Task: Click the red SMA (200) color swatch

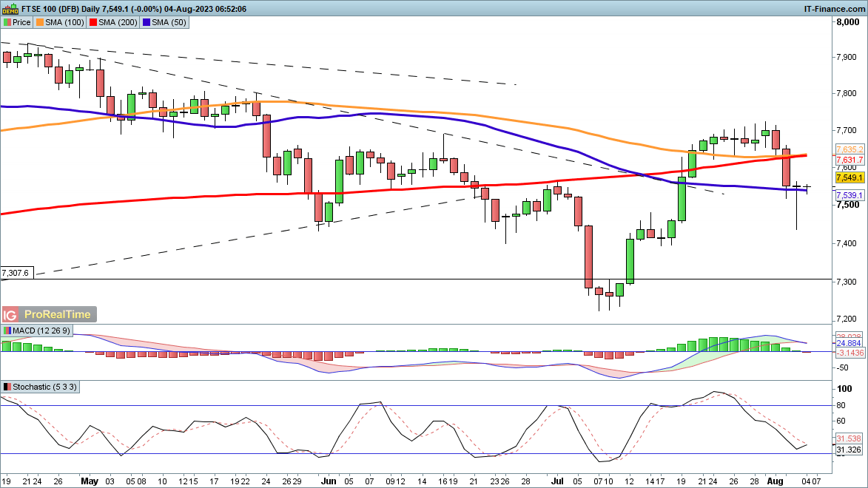Action: (93, 22)
